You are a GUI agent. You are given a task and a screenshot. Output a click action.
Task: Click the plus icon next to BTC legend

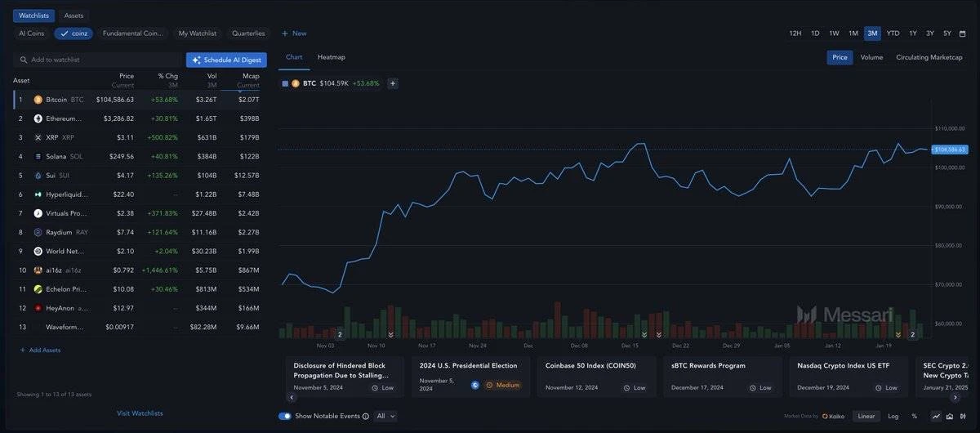392,83
